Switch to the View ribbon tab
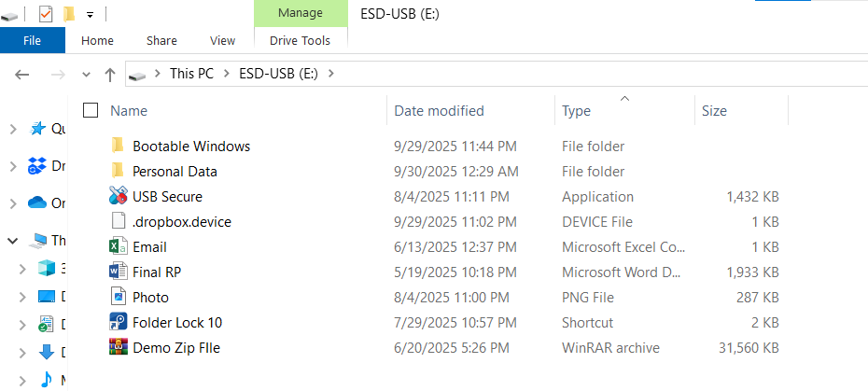868x391 pixels. click(x=222, y=40)
